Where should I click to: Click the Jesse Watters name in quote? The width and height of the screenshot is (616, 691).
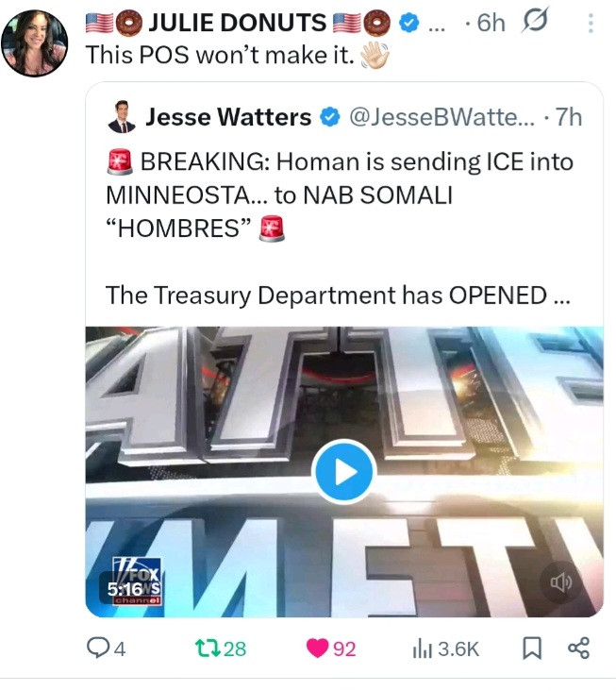228,117
